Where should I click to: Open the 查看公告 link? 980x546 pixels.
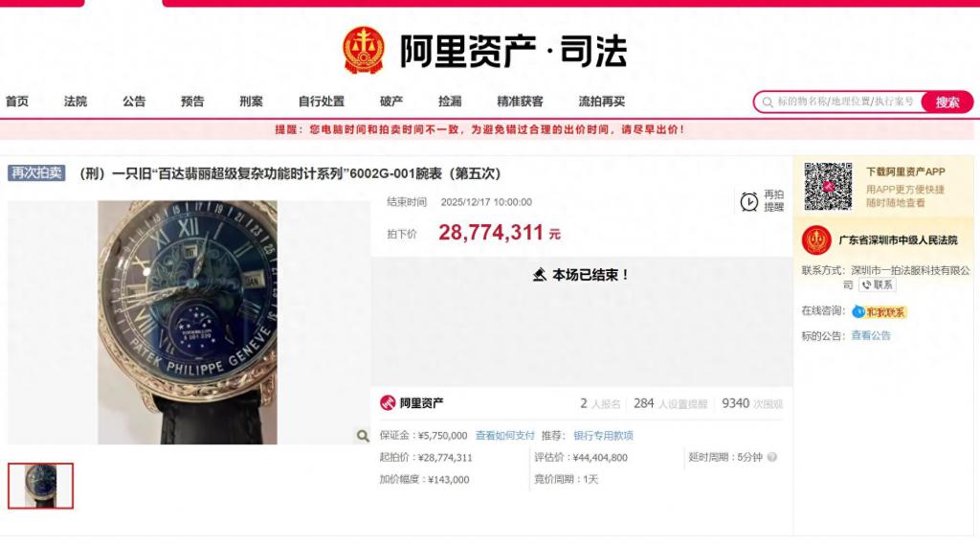(871, 336)
